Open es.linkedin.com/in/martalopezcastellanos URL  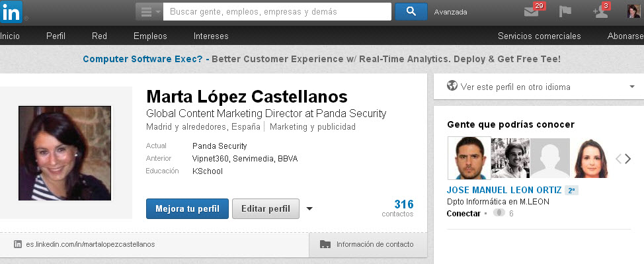click(91, 244)
